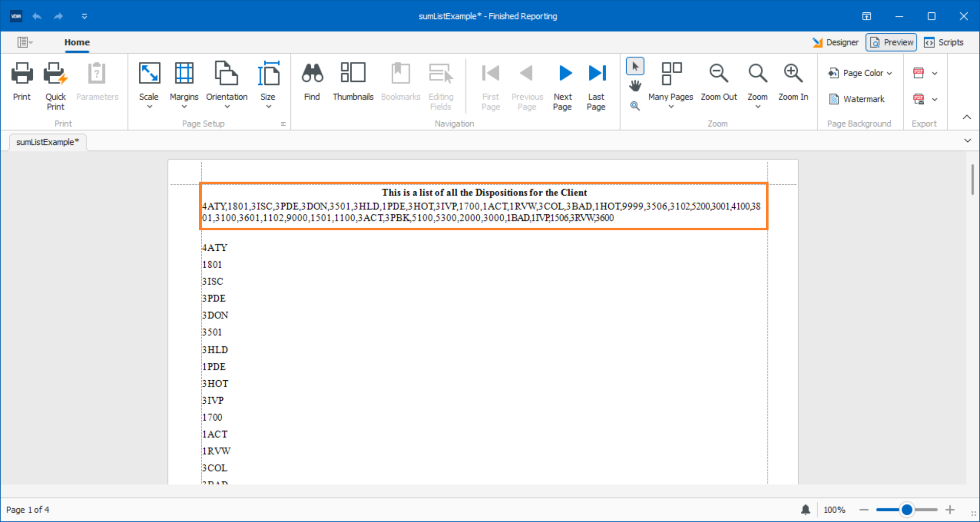Click the Watermark button
980x522 pixels.
[x=857, y=99]
